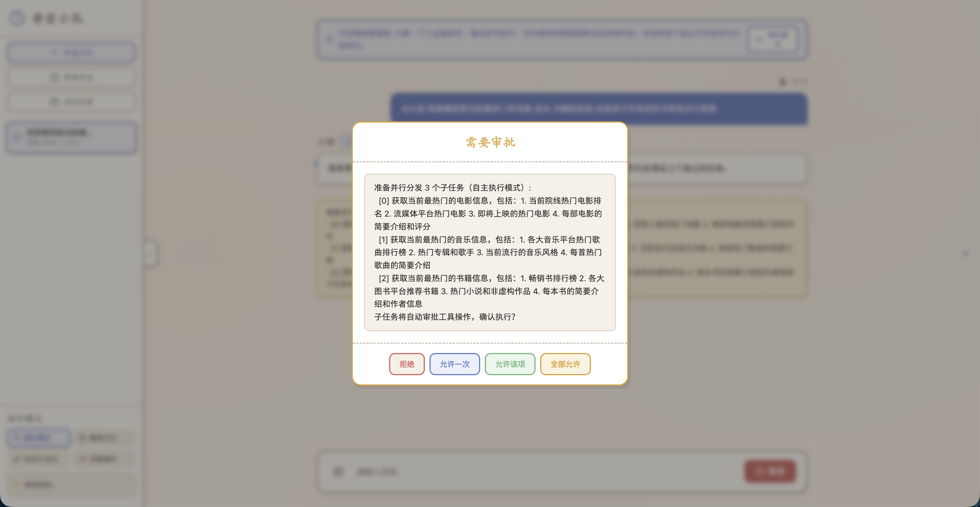Click 拒绝 to reject the approval request

pos(406,364)
